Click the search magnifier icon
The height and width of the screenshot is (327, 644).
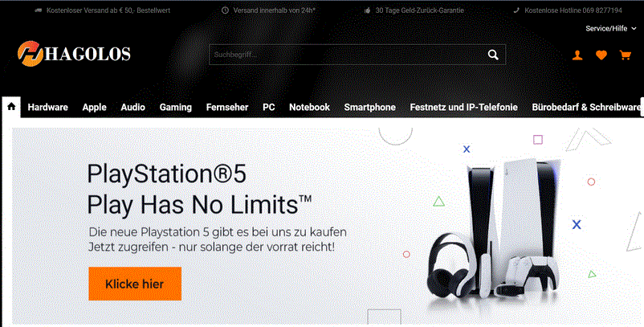point(493,55)
